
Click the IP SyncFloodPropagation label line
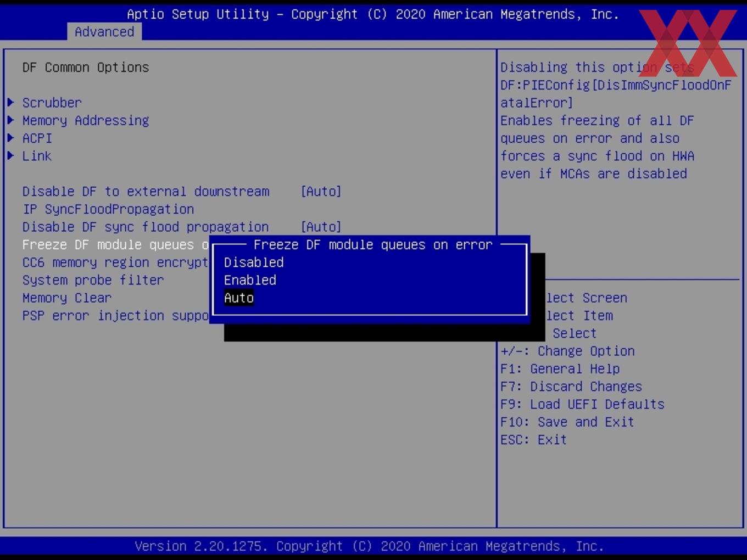click(108, 209)
